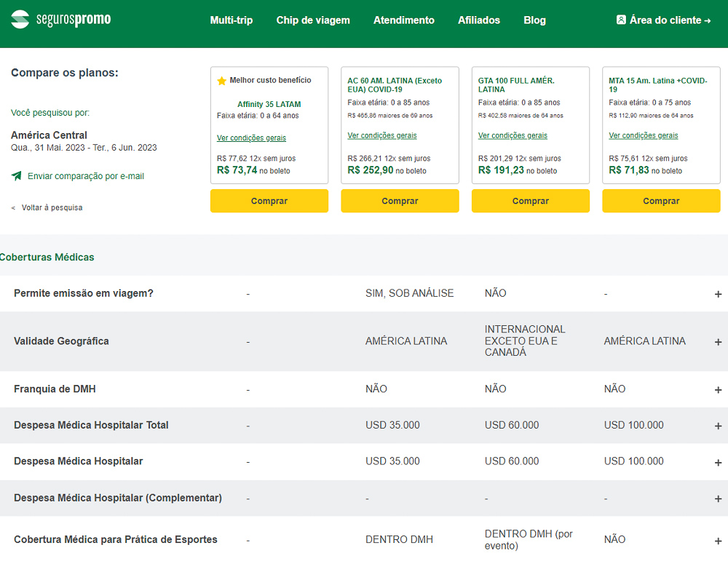Navigate to Afiliados
Viewport: 728px width, 561px height.
[479, 20]
